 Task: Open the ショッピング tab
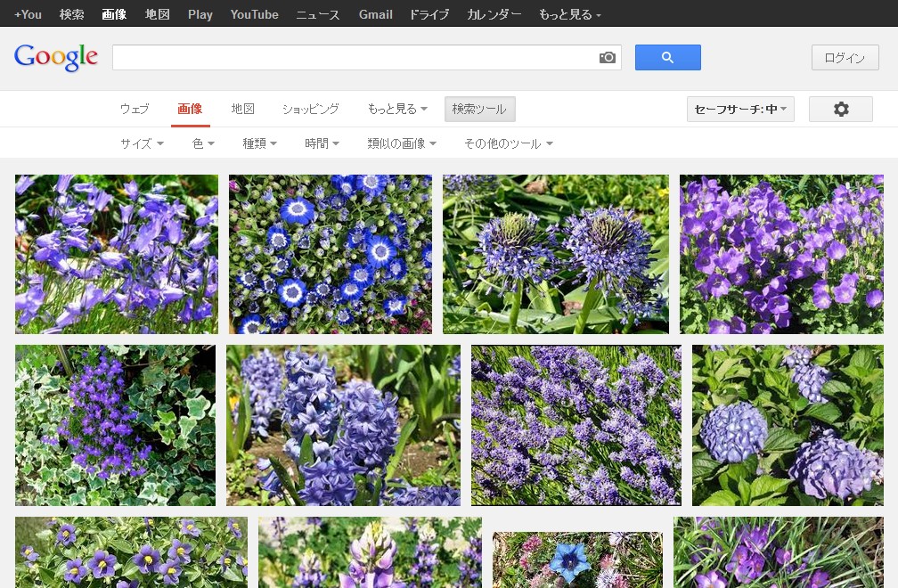tap(310, 109)
